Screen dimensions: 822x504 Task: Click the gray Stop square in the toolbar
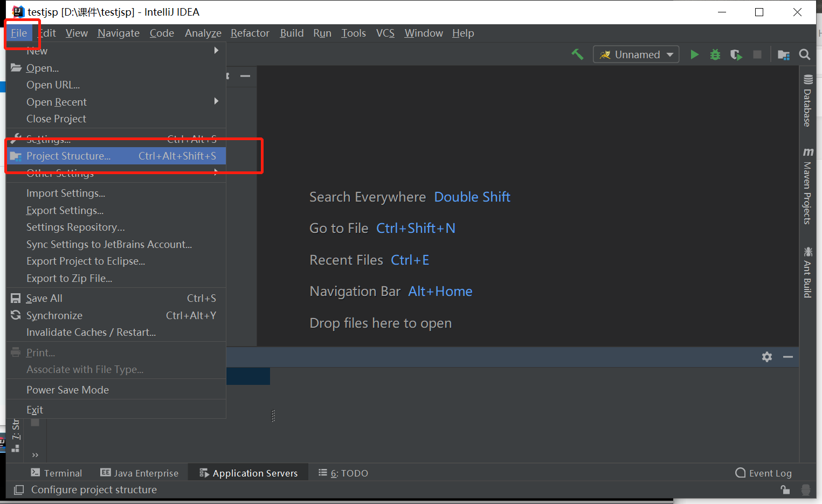757,54
